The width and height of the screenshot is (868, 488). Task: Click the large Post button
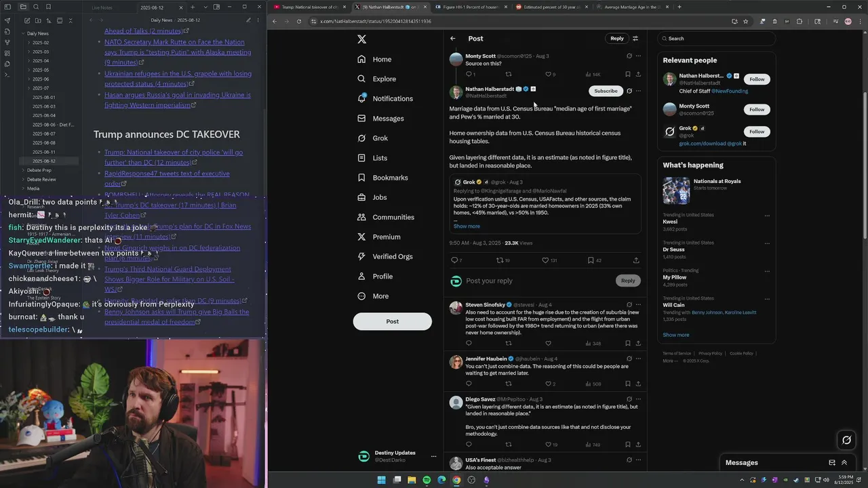pyautogui.click(x=392, y=321)
